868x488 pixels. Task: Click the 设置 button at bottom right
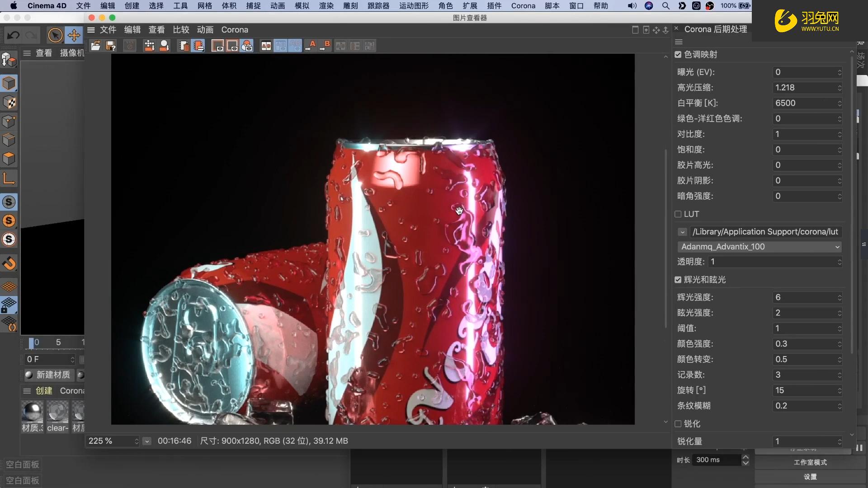[x=810, y=477]
